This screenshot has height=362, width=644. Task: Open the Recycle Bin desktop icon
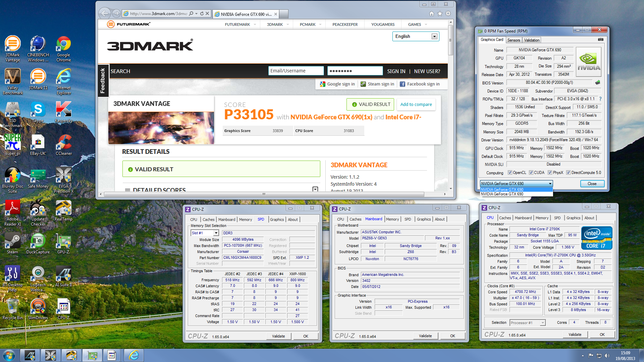[12, 309]
